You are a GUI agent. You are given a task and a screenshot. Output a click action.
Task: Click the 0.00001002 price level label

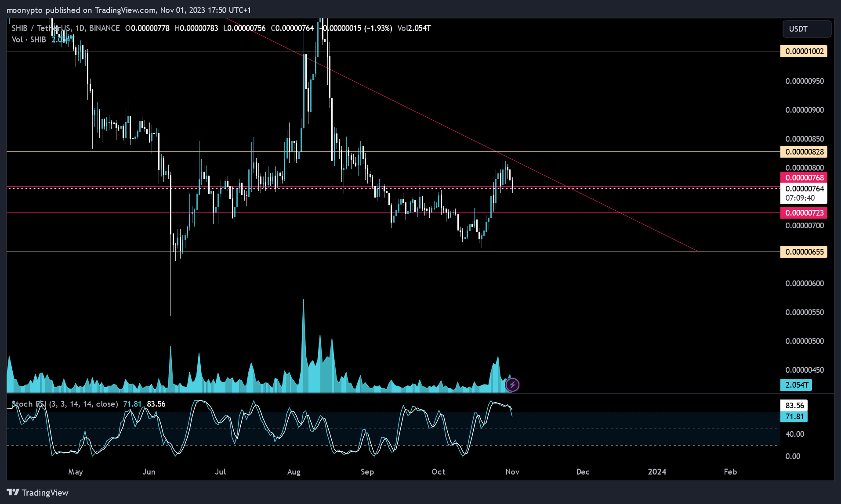(x=804, y=51)
